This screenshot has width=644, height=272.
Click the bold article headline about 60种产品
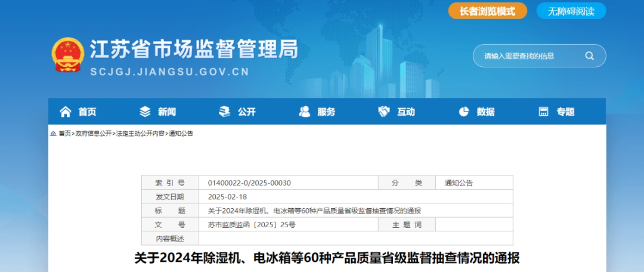(327, 258)
